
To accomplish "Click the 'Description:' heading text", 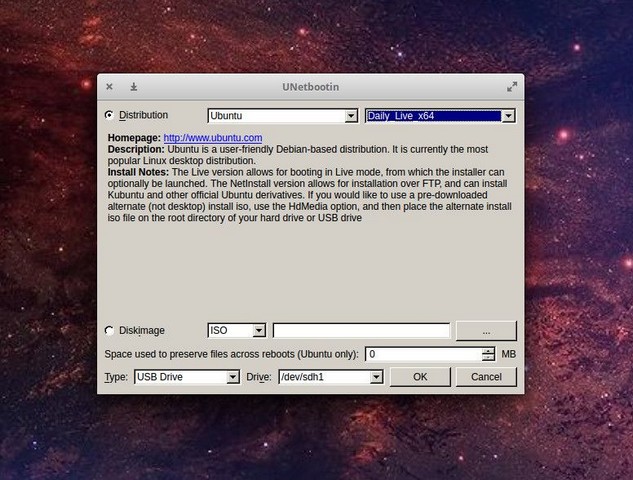I will (136, 149).
